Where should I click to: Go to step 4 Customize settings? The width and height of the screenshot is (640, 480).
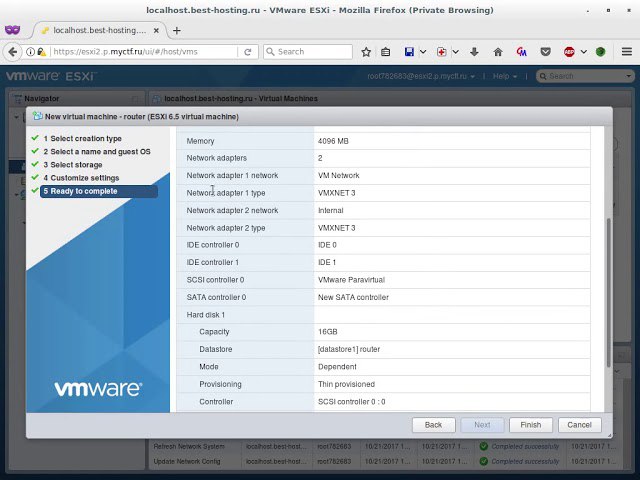[81, 178]
